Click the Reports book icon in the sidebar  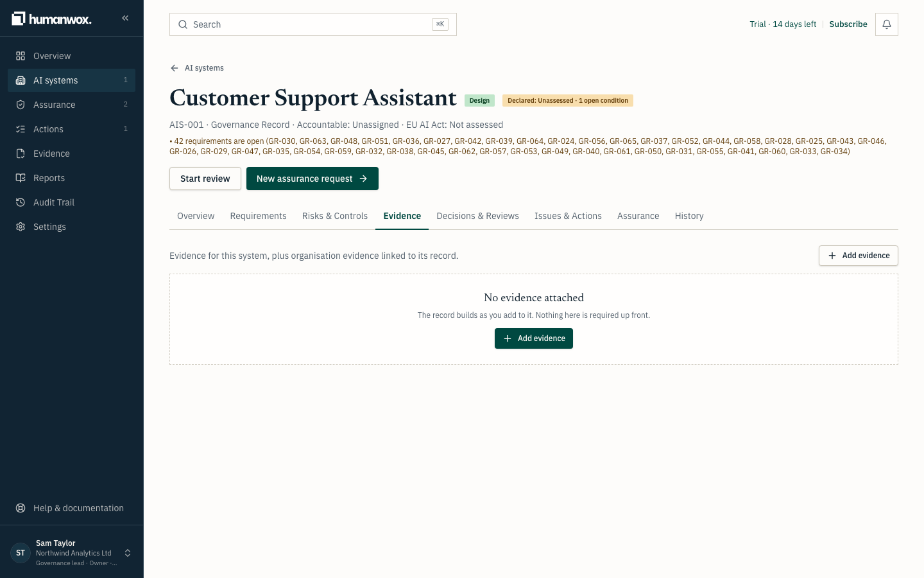[21, 178]
